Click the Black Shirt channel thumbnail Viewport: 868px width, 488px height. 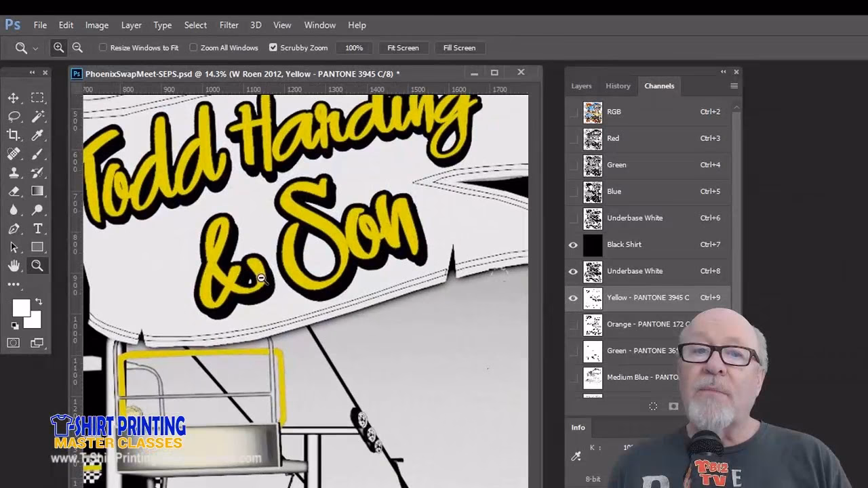tap(593, 244)
